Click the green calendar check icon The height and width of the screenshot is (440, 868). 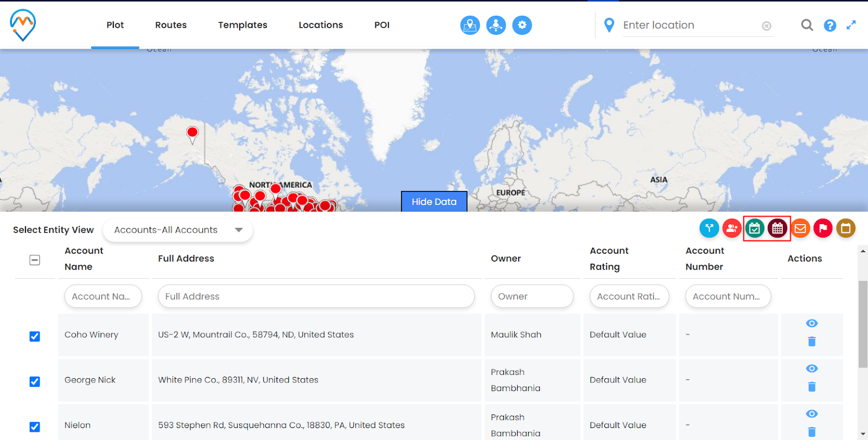click(x=755, y=228)
